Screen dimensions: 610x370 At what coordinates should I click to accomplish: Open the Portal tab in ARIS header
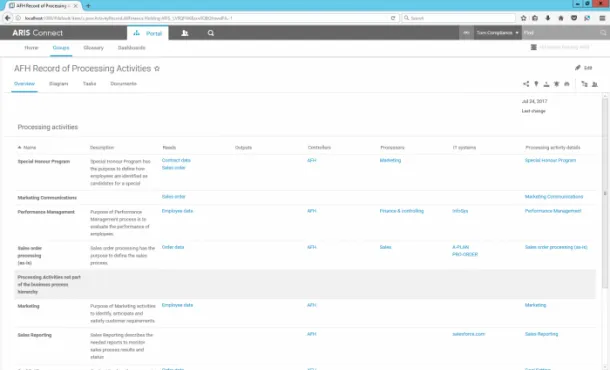tap(147, 33)
